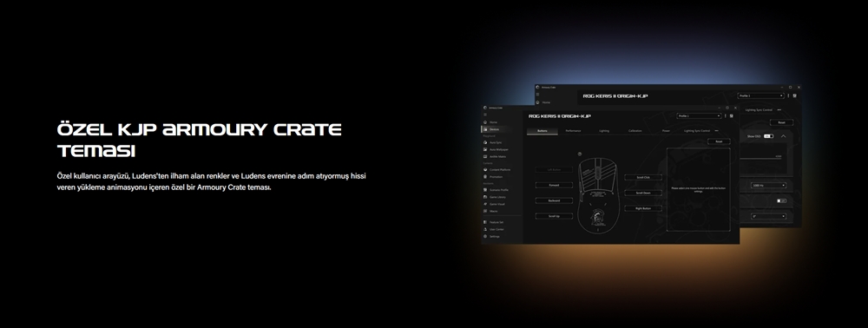The width and height of the screenshot is (868, 328).
Task: Open Promotion sidebar entry
Action: 493,177
